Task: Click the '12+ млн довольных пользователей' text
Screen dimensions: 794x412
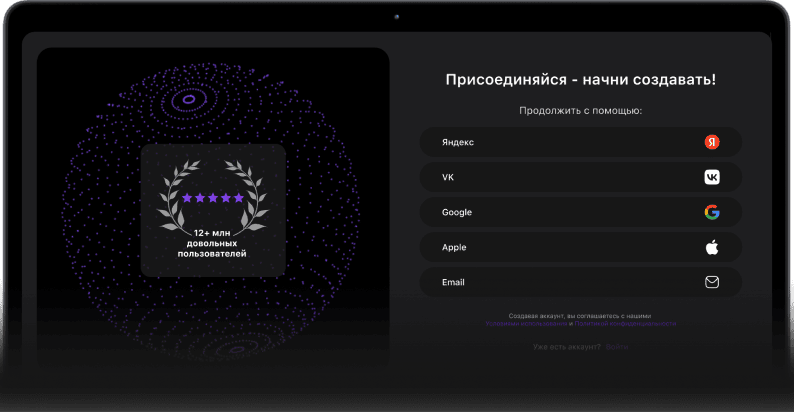Action: (213, 243)
